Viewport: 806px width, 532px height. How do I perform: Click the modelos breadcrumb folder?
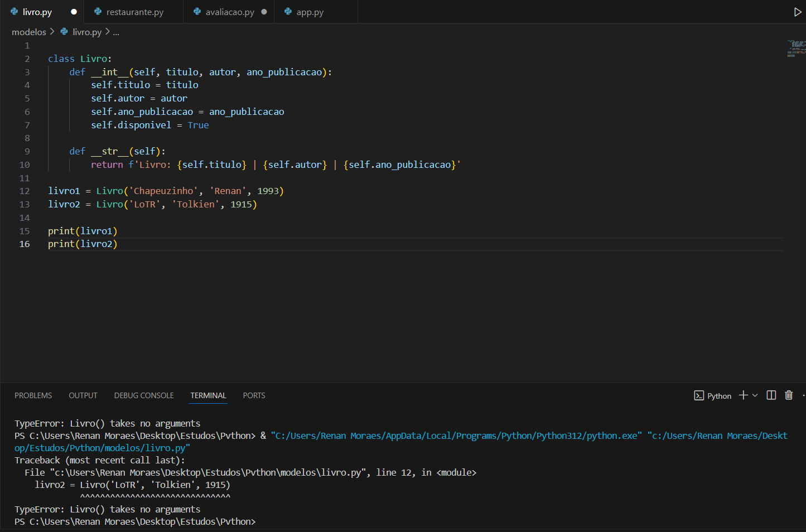(29, 32)
